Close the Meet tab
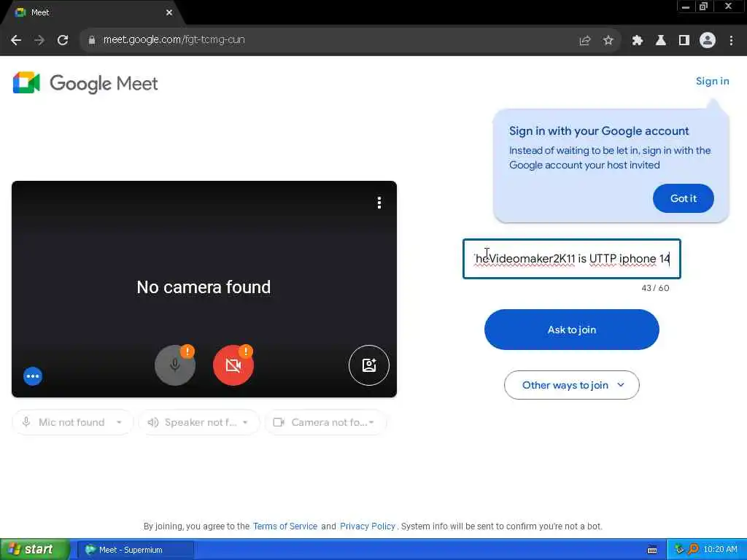The height and width of the screenshot is (560, 747). pyautogui.click(x=169, y=13)
